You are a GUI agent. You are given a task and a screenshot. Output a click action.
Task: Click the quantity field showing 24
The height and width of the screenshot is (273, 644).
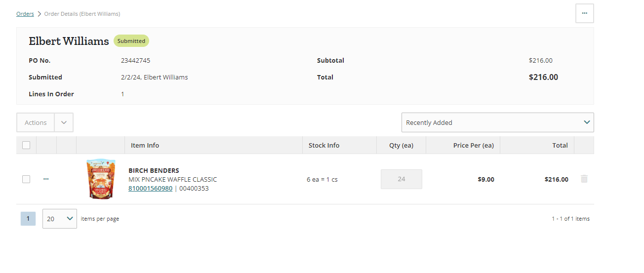tap(402, 179)
